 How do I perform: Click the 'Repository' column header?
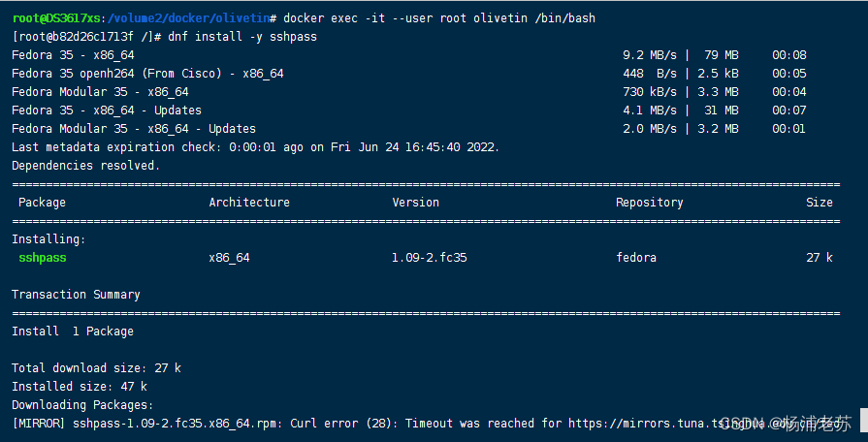click(x=650, y=203)
